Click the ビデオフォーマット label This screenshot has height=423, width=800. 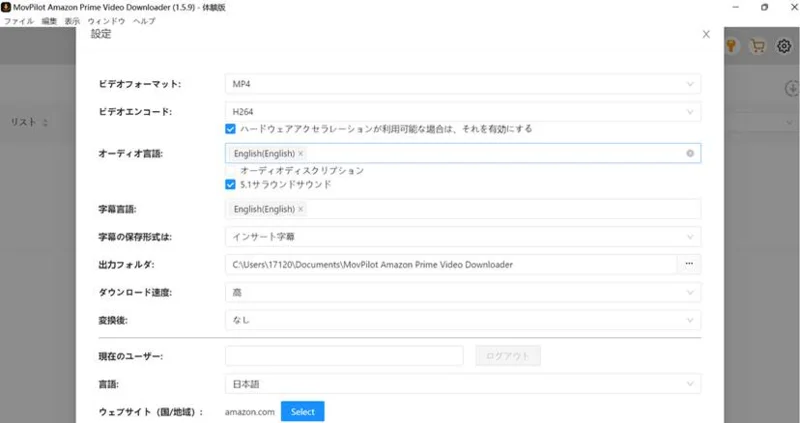pyautogui.click(x=140, y=84)
